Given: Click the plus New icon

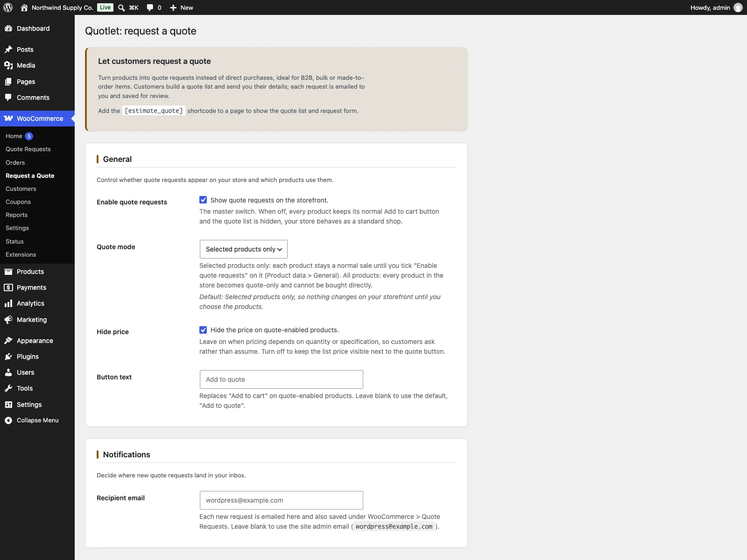Looking at the screenshot, I should tap(173, 7).
